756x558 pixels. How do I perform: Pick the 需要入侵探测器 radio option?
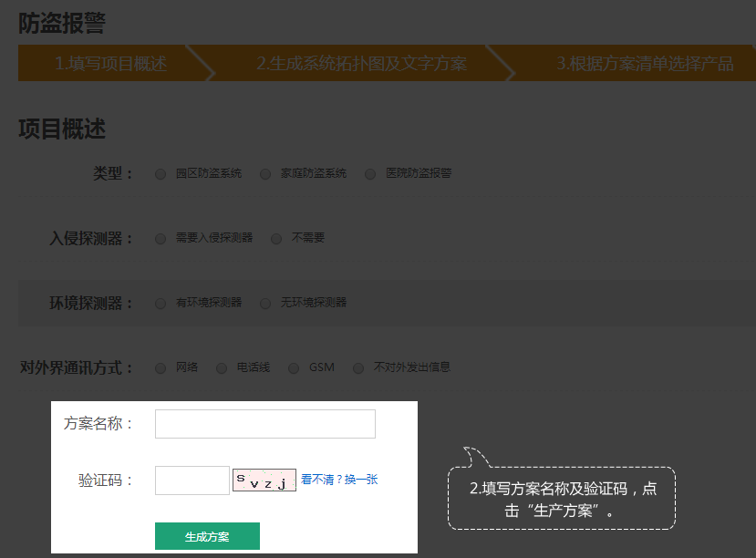[x=161, y=239]
